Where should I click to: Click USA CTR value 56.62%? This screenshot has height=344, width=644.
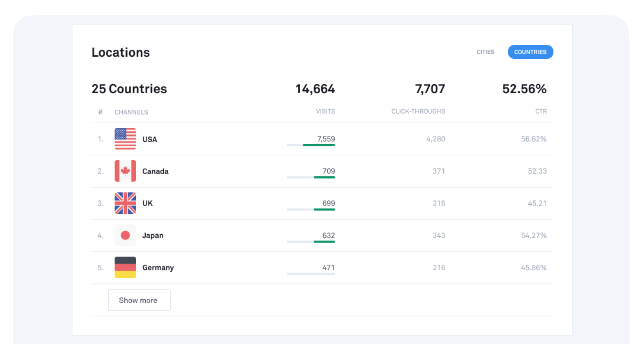click(x=534, y=139)
